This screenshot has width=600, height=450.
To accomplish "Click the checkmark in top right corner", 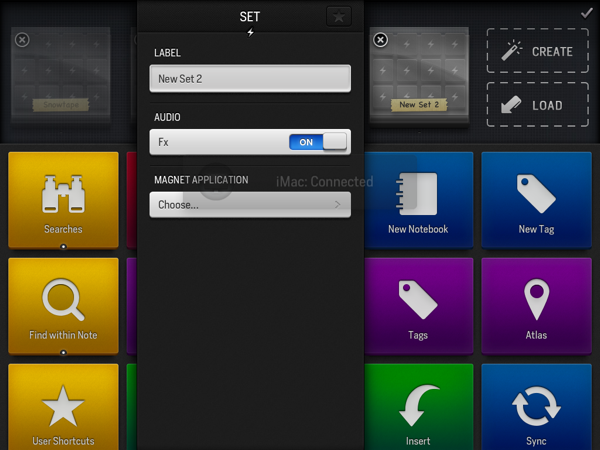I will [587, 13].
